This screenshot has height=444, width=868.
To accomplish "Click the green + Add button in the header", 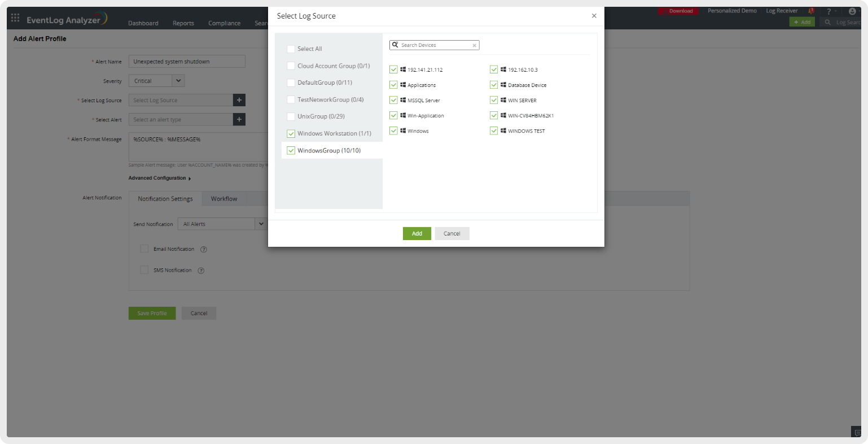I will click(802, 23).
